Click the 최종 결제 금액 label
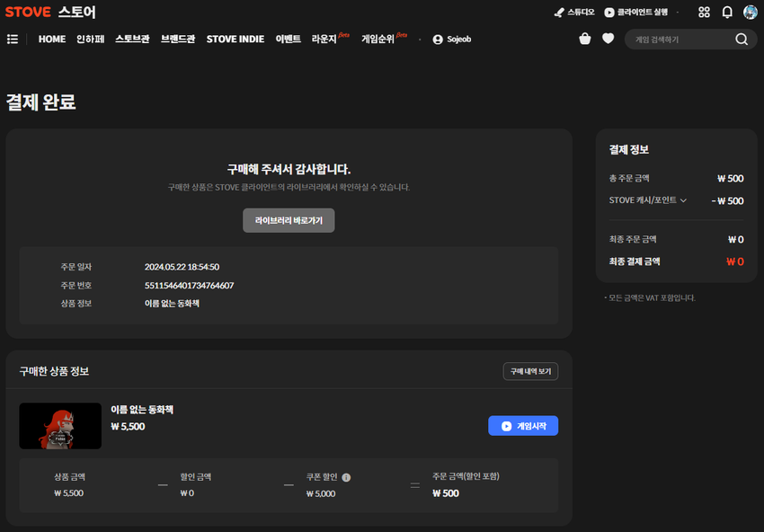764x532 pixels. click(635, 262)
